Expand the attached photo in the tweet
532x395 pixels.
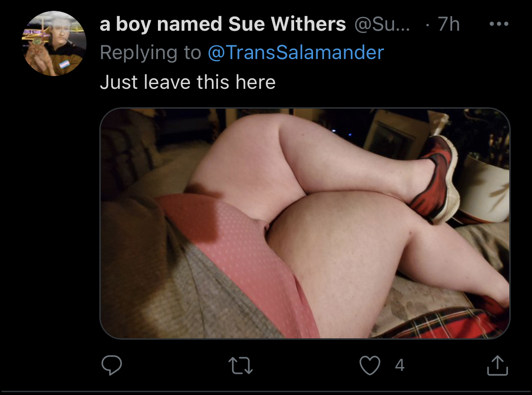click(x=305, y=223)
